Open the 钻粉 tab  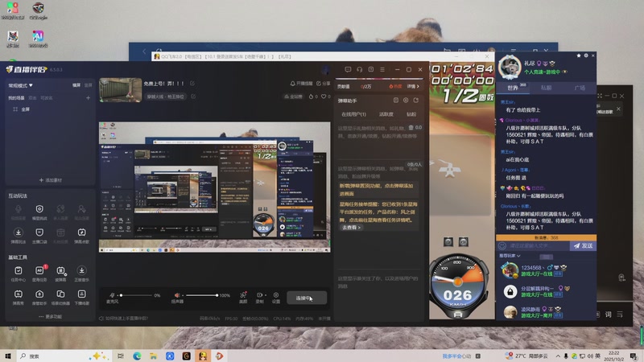(x=411, y=114)
